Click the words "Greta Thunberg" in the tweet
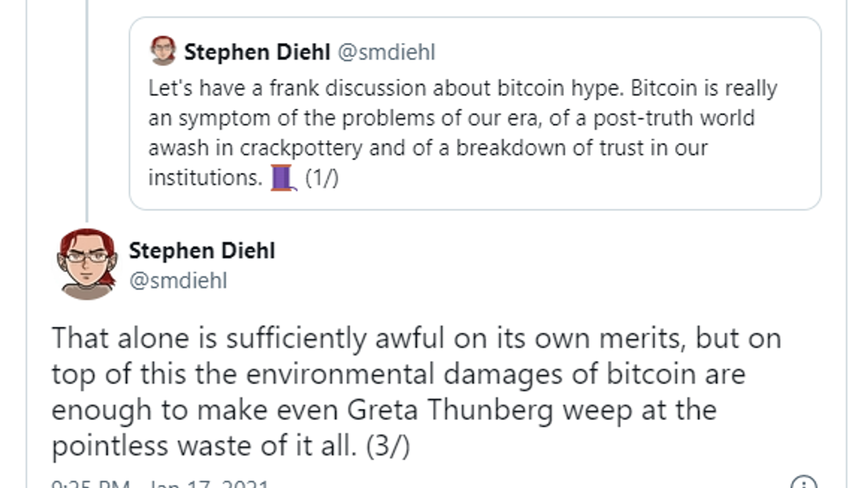 (x=450, y=410)
